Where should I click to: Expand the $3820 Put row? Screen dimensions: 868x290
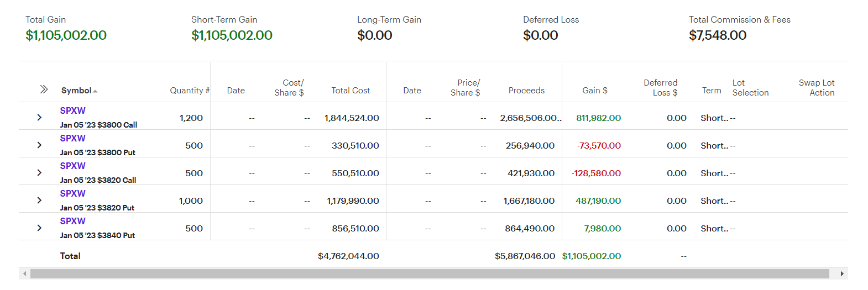[x=39, y=201]
